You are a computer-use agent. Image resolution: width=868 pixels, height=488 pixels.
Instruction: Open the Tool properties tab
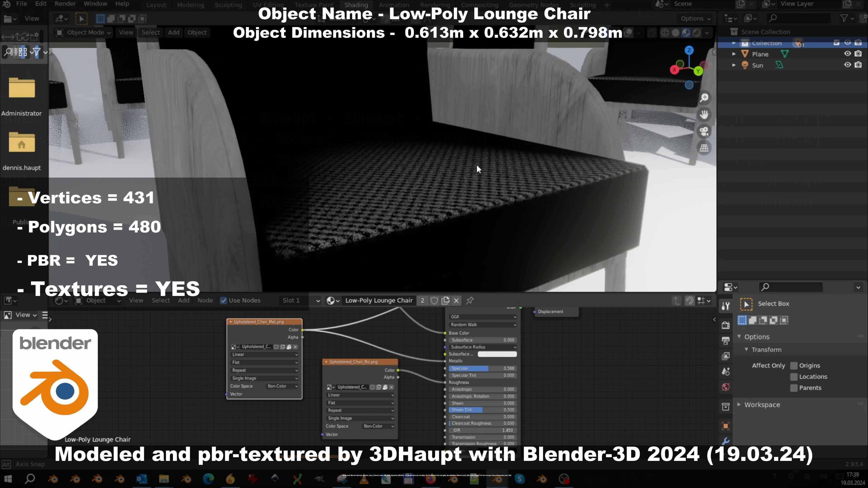point(726,306)
